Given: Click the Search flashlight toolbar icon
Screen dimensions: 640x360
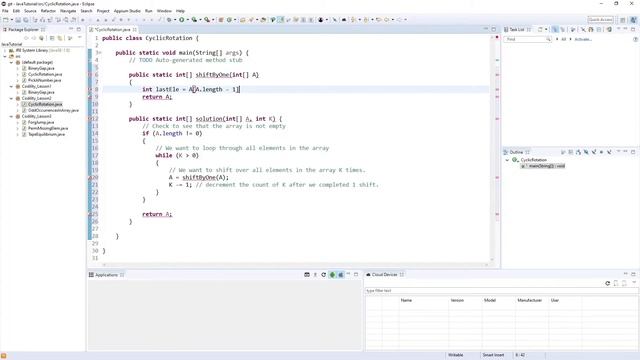Looking at the screenshot, I should click(x=251, y=20).
